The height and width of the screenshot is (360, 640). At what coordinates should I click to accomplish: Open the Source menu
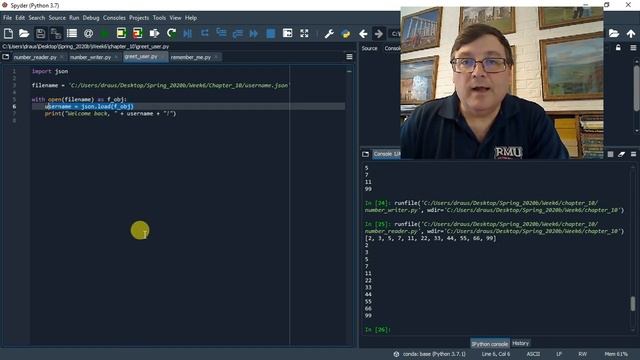click(57, 18)
